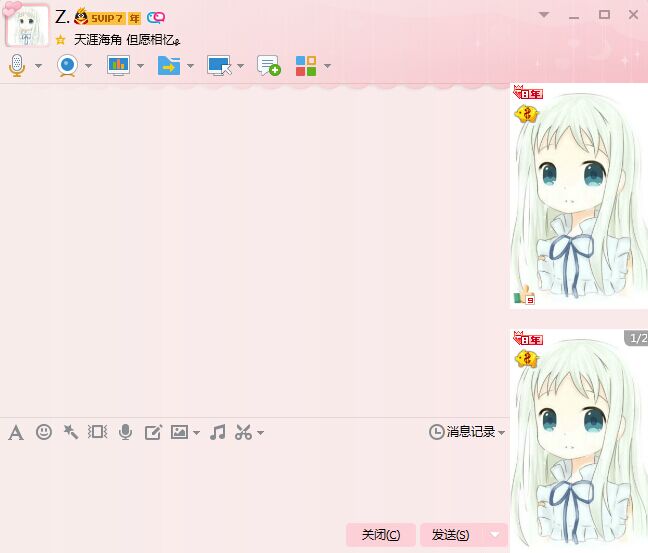Click gold pig icon on lower QQ show
The height and width of the screenshot is (553, 648).
(x=526, y=359)
